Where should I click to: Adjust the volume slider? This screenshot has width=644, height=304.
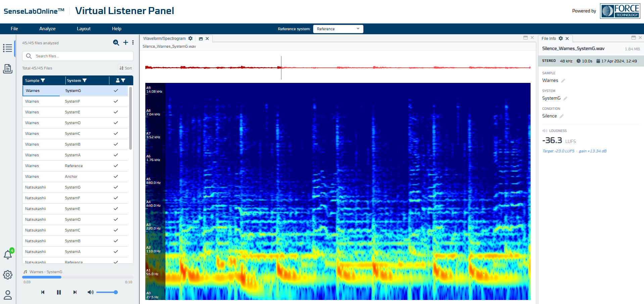coord(106,292)
